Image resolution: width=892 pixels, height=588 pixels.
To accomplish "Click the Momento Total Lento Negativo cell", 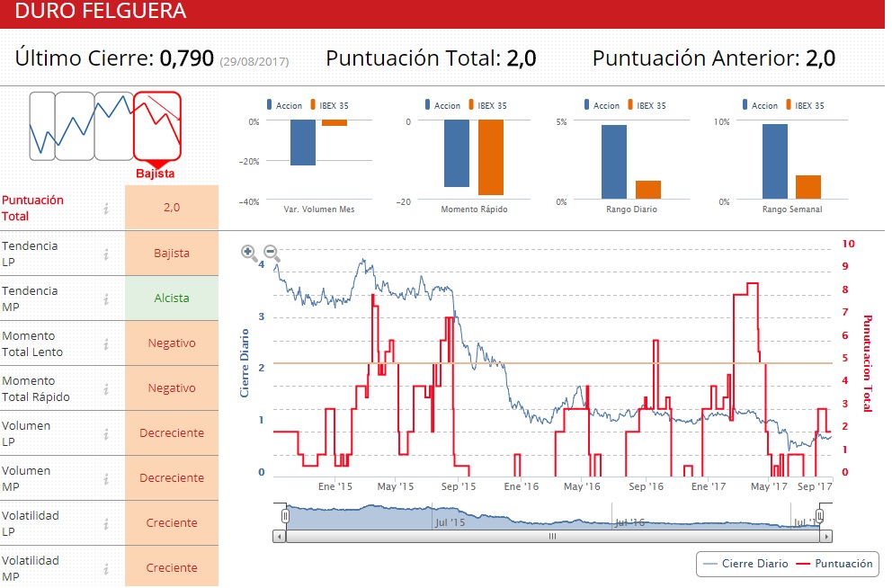I will (172, 343).
